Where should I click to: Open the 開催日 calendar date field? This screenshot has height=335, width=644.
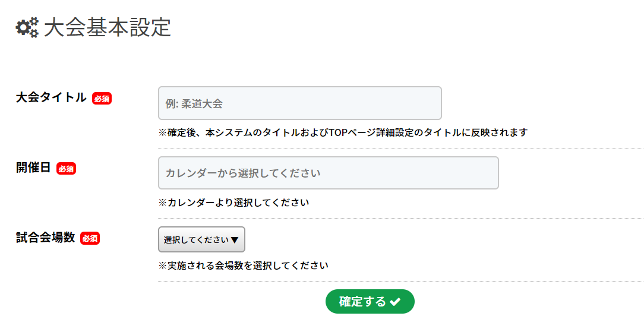coord(328,173)
